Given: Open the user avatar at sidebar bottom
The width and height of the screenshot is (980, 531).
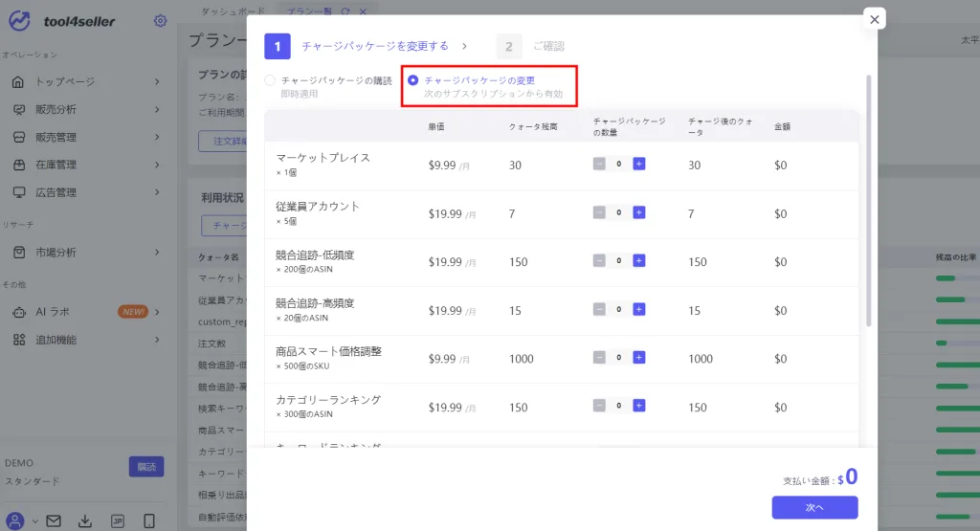Looking at the screenshot, I should click(x=15, y=520).
